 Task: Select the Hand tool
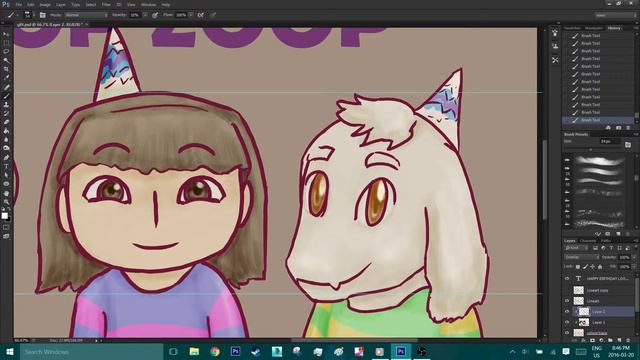[x=6, y=193]
